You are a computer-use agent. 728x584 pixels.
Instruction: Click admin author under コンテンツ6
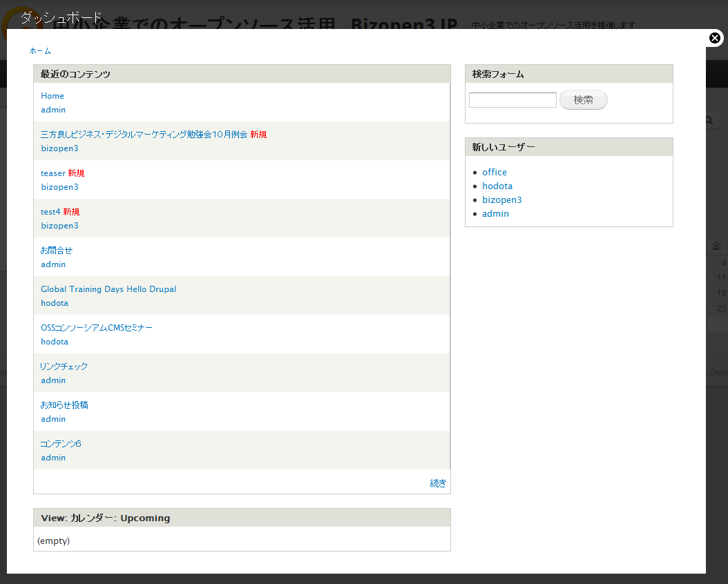coord(53,458)
